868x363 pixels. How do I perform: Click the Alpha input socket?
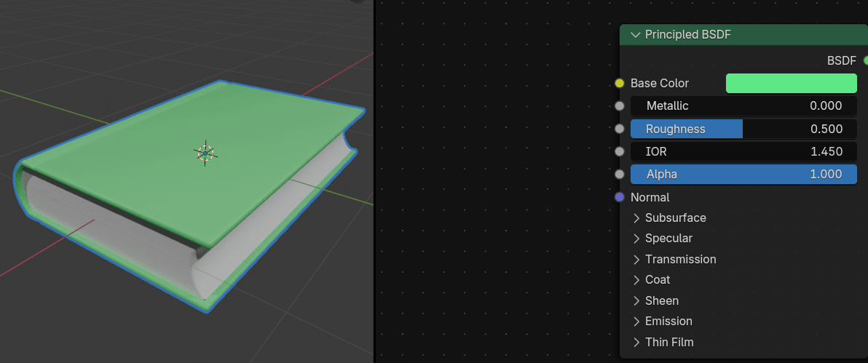(x=620, y=174)
